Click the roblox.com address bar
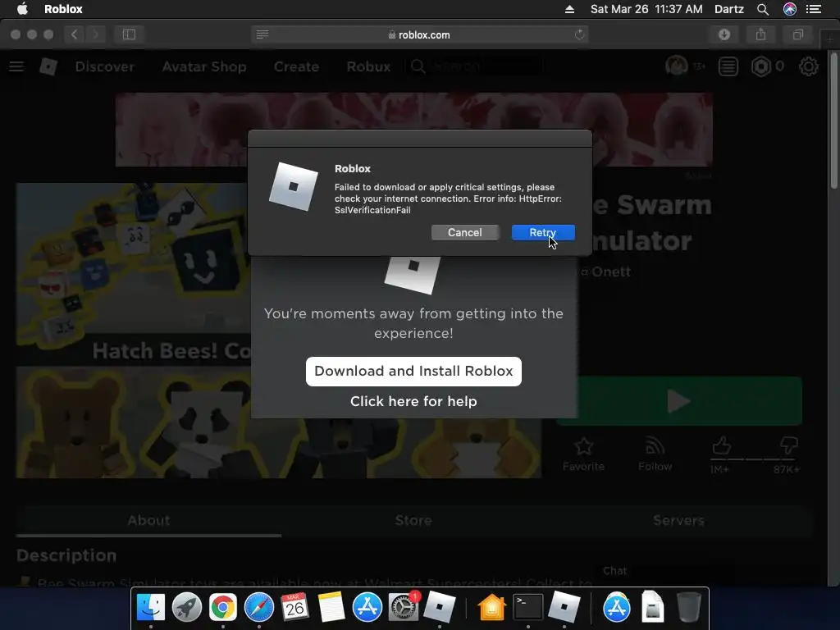This screenshot has width=840, height=630. click(419, 34)
